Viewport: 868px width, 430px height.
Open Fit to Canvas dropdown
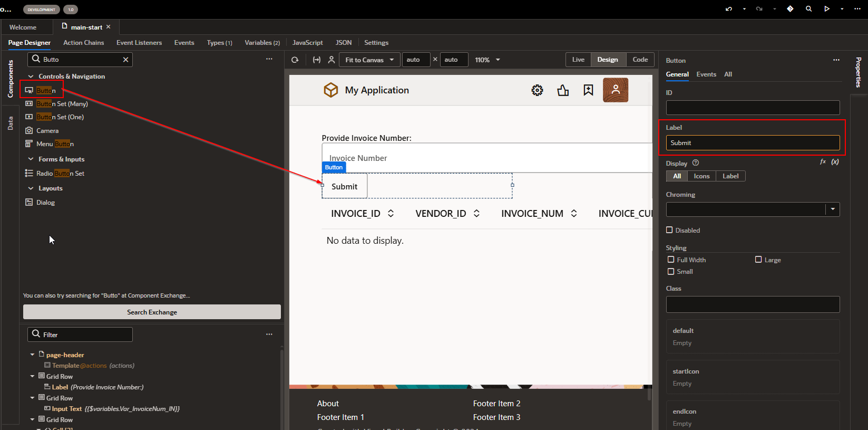click(369, 60)
